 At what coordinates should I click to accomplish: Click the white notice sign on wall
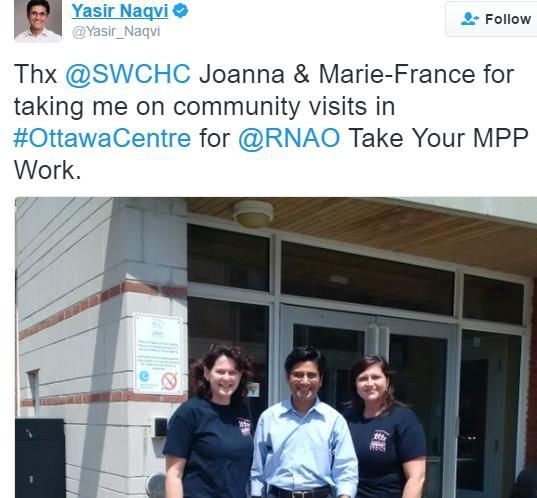click(x=158, y=354)
